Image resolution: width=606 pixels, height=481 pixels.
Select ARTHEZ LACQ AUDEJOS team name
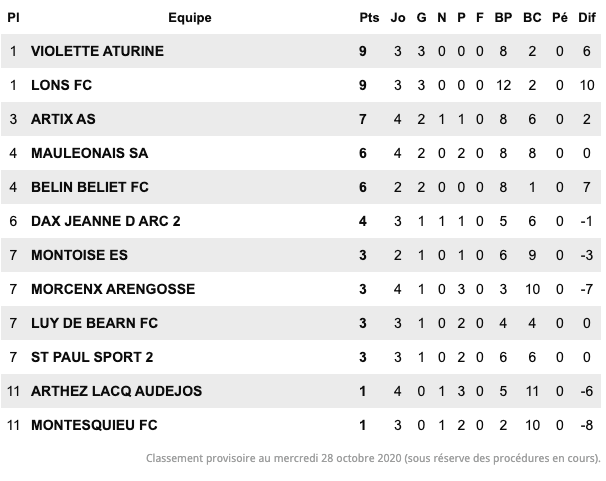click(116, 391)
